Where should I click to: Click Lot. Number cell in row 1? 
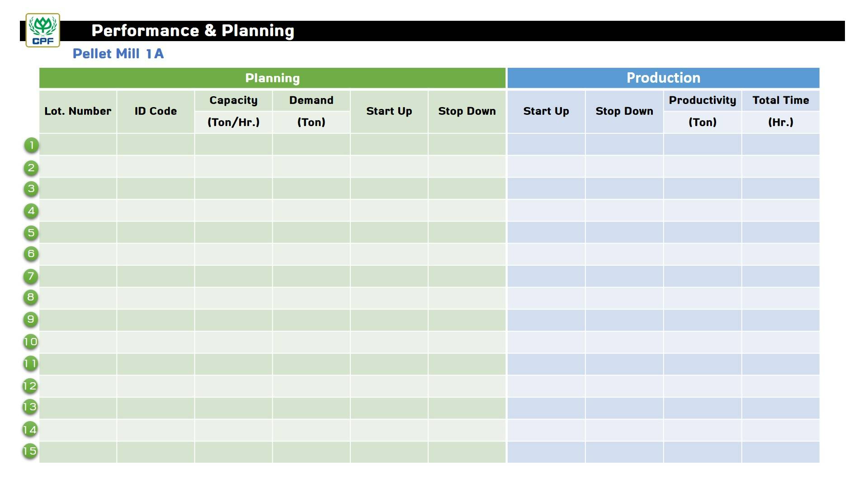[78, 144]
